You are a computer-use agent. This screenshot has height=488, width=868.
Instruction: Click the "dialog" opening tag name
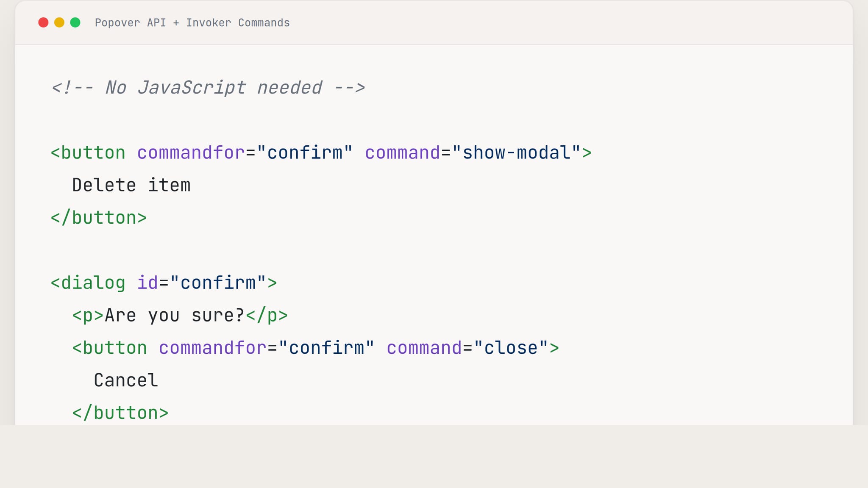pyautogui.click(x=93, y=283)
